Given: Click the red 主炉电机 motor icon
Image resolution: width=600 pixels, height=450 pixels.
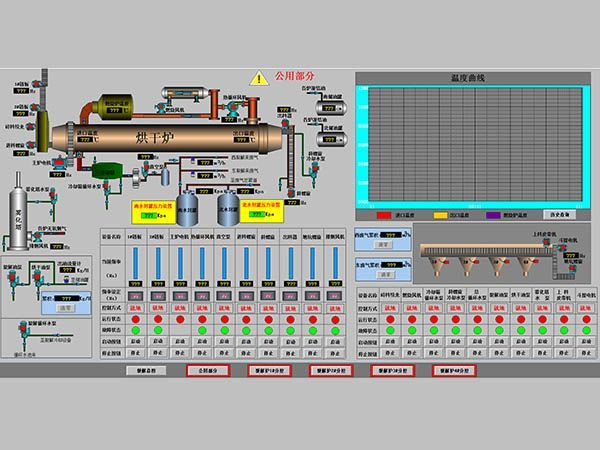Looking at the screenshot, I should (x=59, y=165).
